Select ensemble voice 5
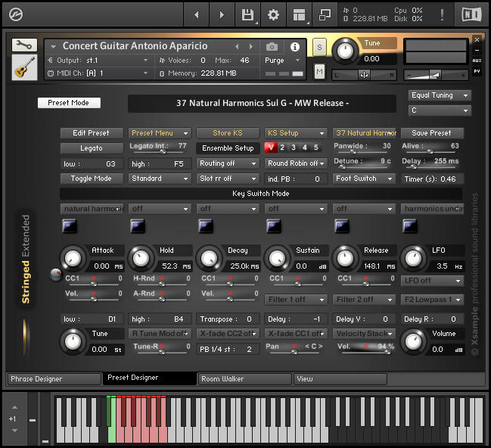Image resolution: width=491 pixels, height=448 pixels. 316,148
